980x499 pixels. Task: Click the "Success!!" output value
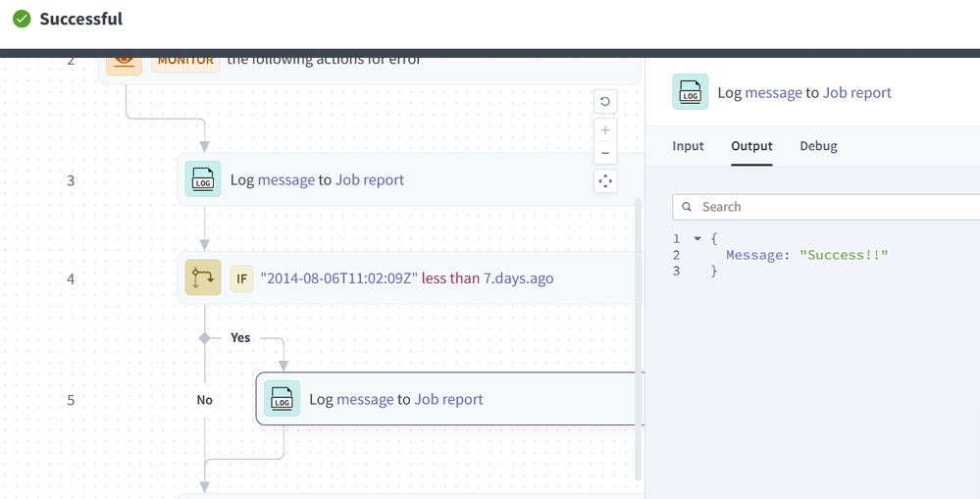point(844,255)
